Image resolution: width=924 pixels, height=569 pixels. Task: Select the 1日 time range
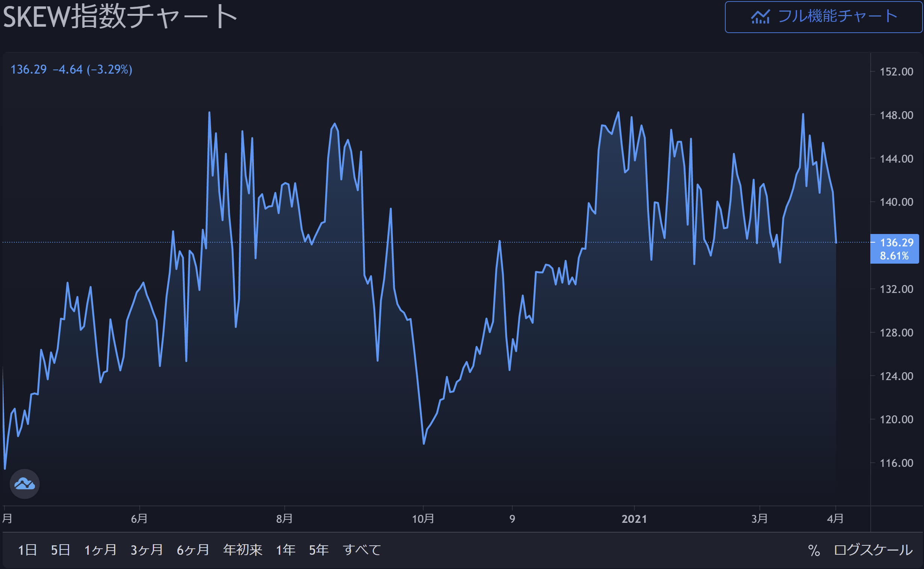[27, 550]
